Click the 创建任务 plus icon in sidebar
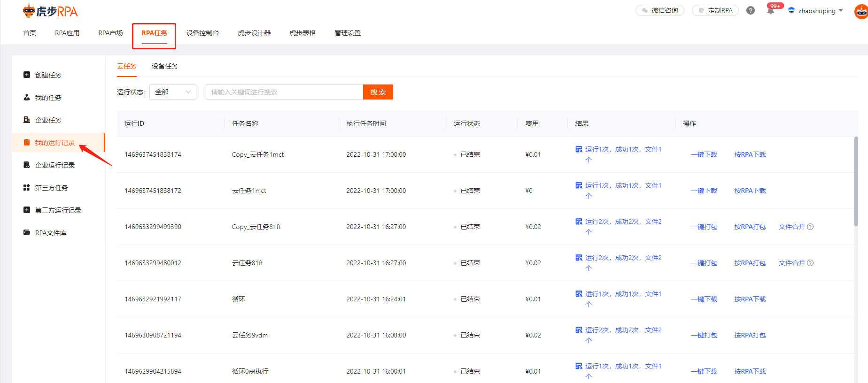The width and height of the screenshot is (868, 383). 27,75
